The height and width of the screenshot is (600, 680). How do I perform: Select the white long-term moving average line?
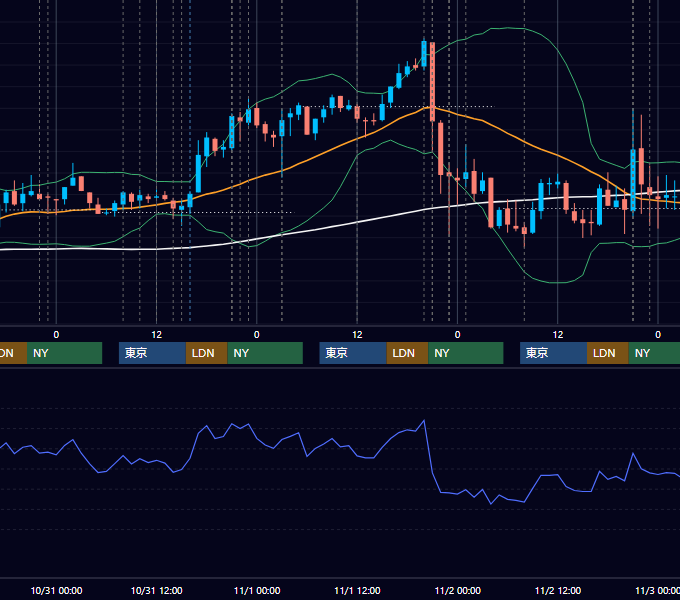pos(356,222)
